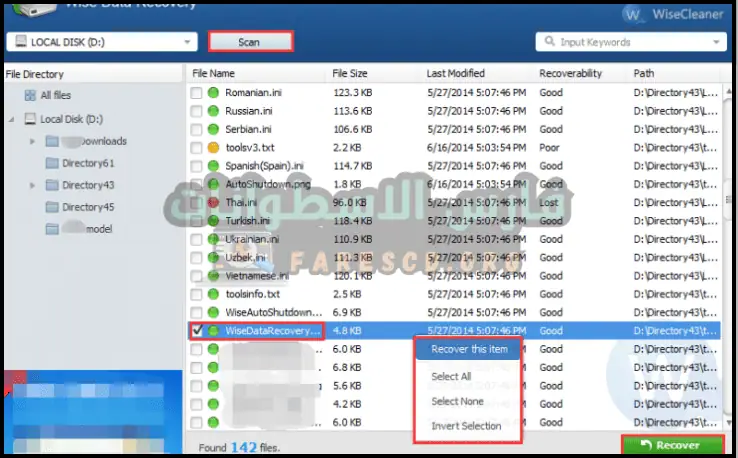Open the search keywords dropdown arrow

[716, 42]
